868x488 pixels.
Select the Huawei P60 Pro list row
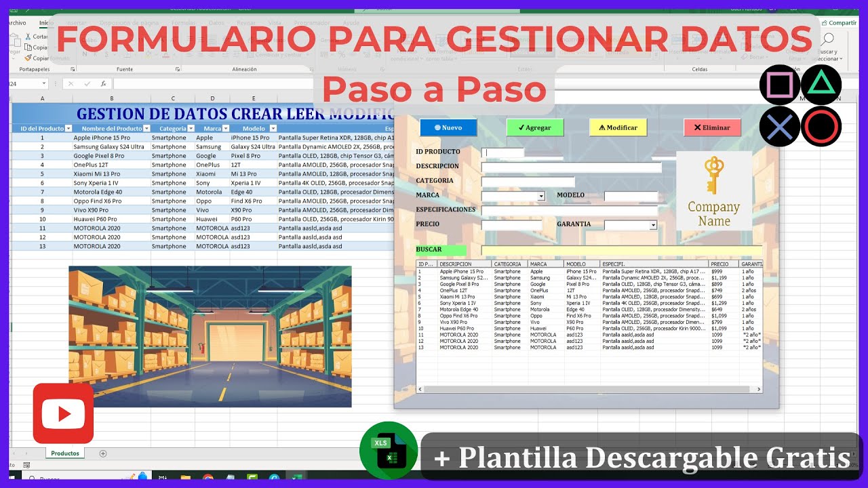click(589, 329)
